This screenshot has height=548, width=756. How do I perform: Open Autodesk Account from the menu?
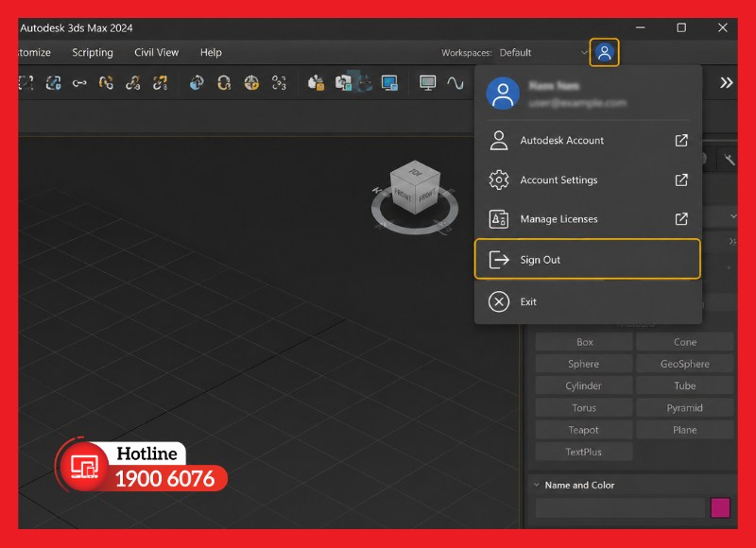click(x=587, y=140)
